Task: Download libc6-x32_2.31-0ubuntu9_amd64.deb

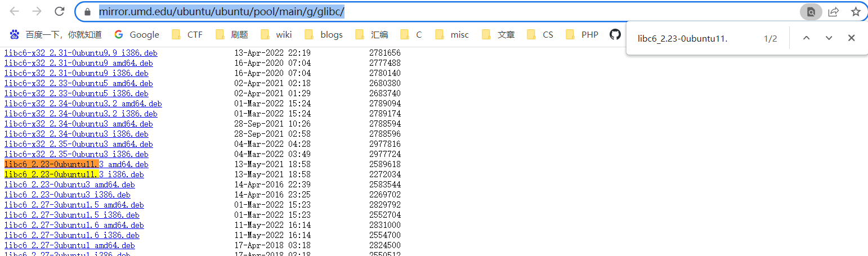Action: (79, 63)
